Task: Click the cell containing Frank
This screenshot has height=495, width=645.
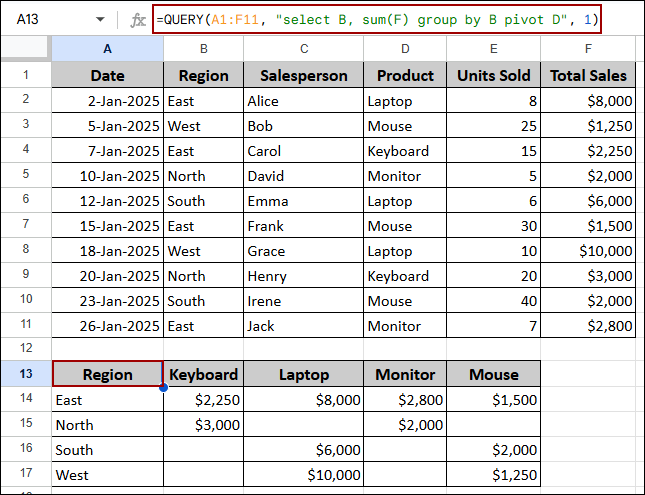Action: click(304, 226)
